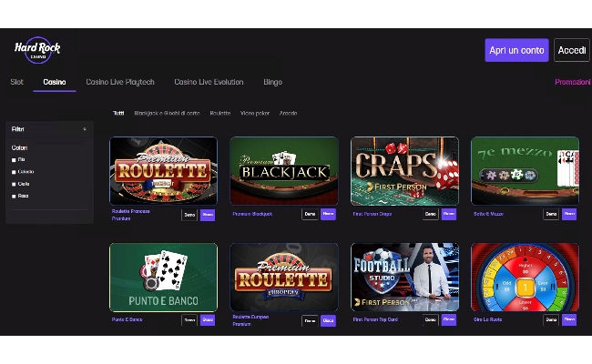The image size is (592, 364).
Task: Select the Casino tab
Action: pyautogui.click(x=55, y=82)
